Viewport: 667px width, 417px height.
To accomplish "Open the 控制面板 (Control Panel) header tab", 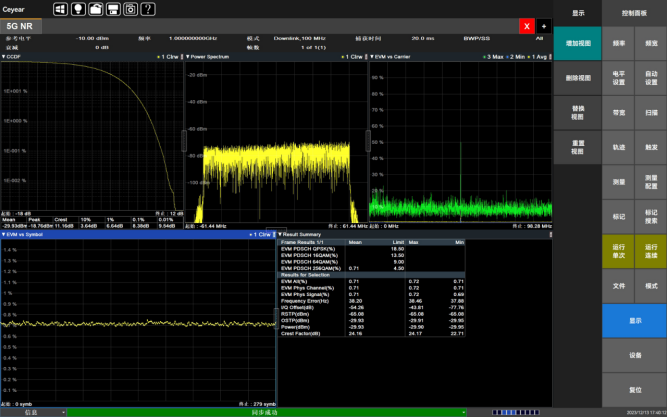I will tap(634, 13).
